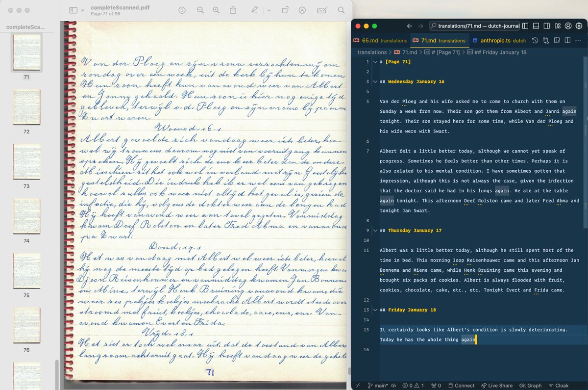Switch to the 65.md editor tab

click(380, 41)
